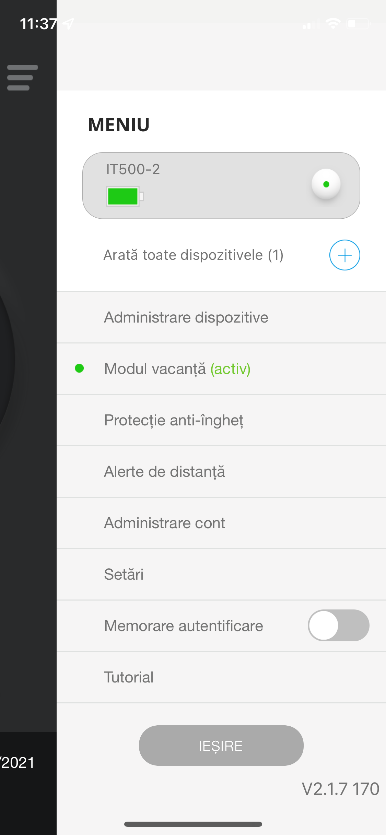Image resolution: width=386 pixels, height=835 pixels.
Task: Tap the blue plus add device icon
Action: pos(344,255)
